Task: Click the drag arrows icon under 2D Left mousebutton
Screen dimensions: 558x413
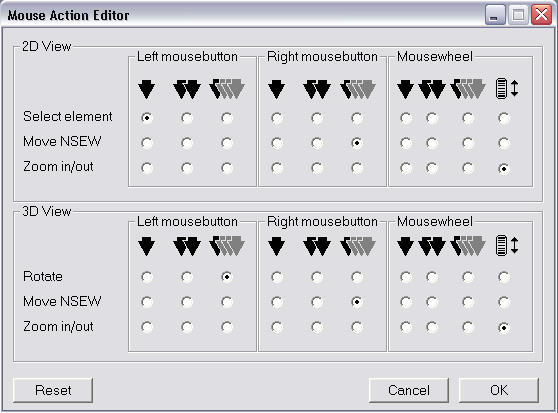Action: click(x=227, y=89)
